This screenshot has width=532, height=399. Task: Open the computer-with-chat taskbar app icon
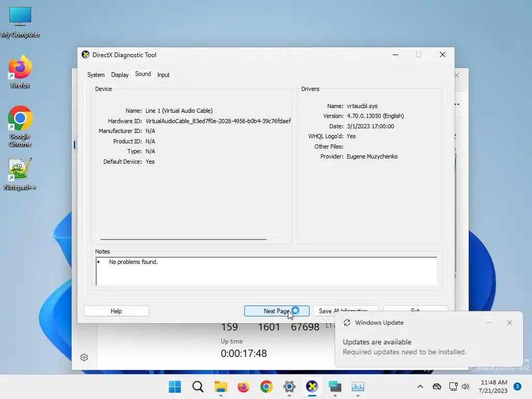point(335,387)
